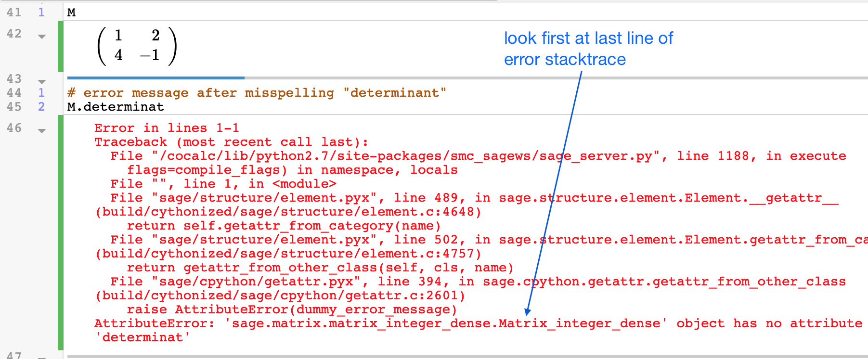This screenshot has width=868, height=359.
Task: Click the blue segment of cell divider
Action: 155,77
